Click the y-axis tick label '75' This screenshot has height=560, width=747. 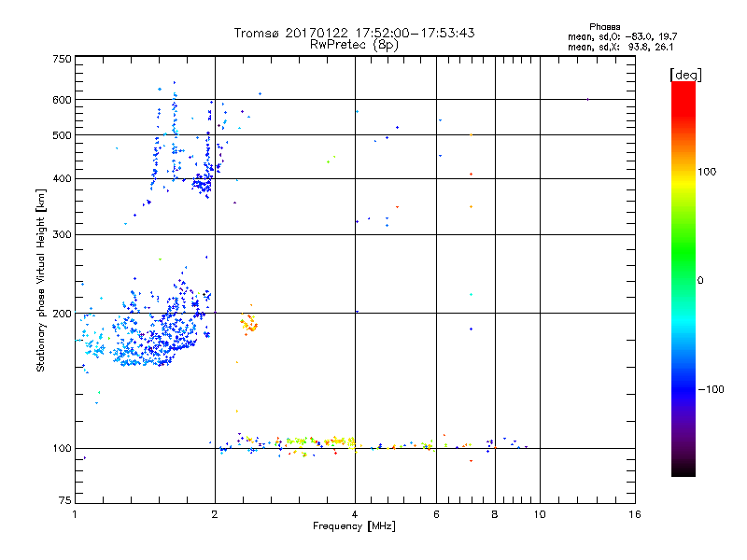pos(65,500)
